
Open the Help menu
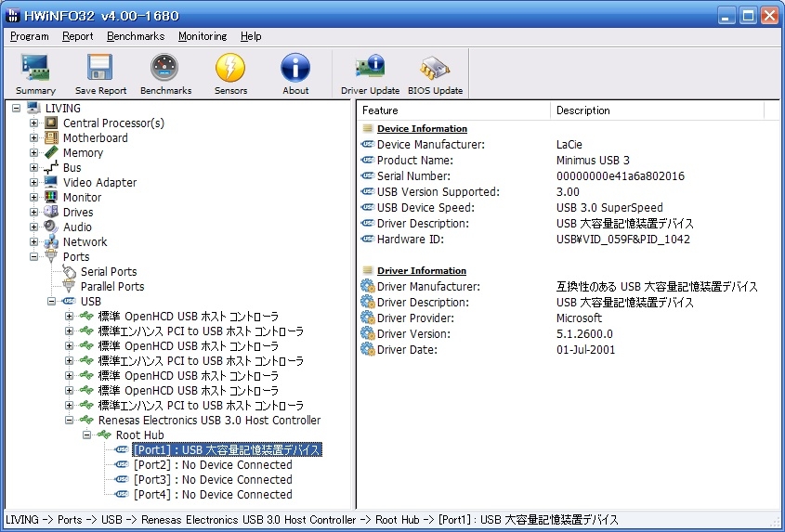[251, 36]
